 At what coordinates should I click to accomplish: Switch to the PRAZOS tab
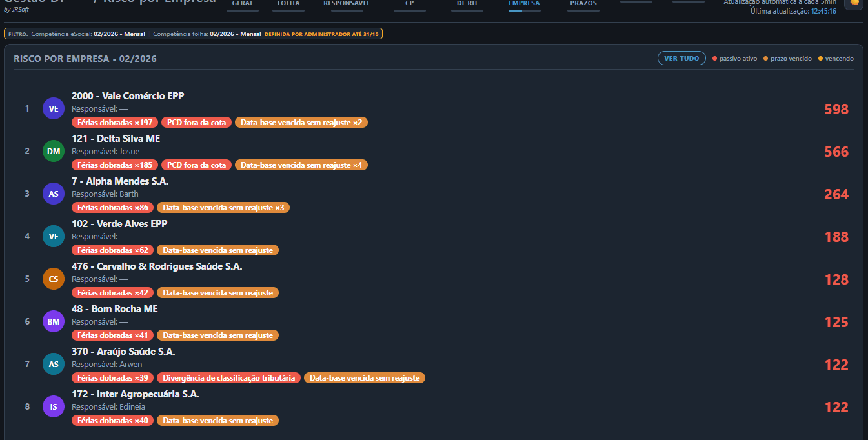(x=583, y=4)
